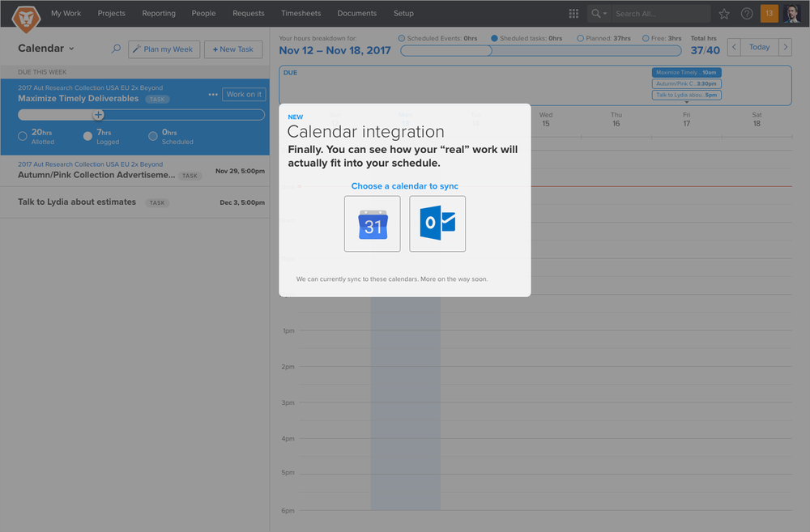Select the 7hrs Logged radio
This screenshot has width=810, height=532.
87,136
